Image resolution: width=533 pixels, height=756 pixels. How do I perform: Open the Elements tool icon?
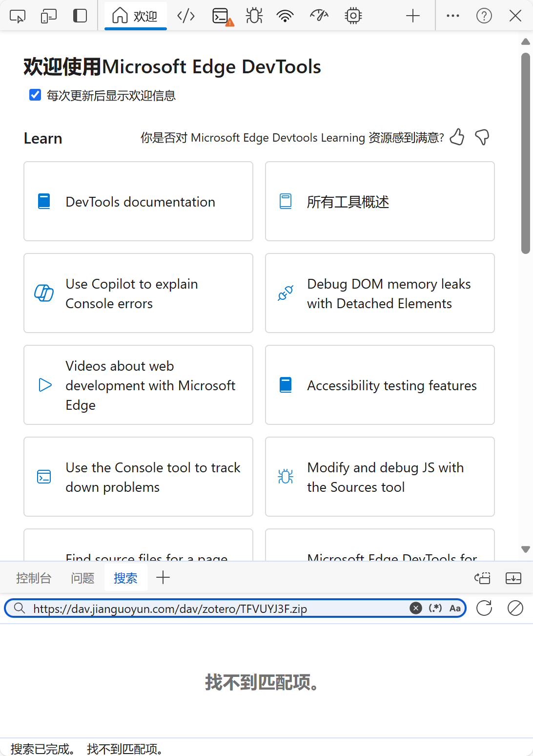[x=186, y=16]
